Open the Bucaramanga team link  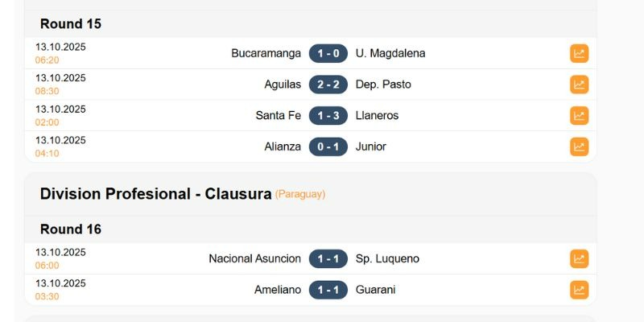pyautogui.click(x=266, y=54)
